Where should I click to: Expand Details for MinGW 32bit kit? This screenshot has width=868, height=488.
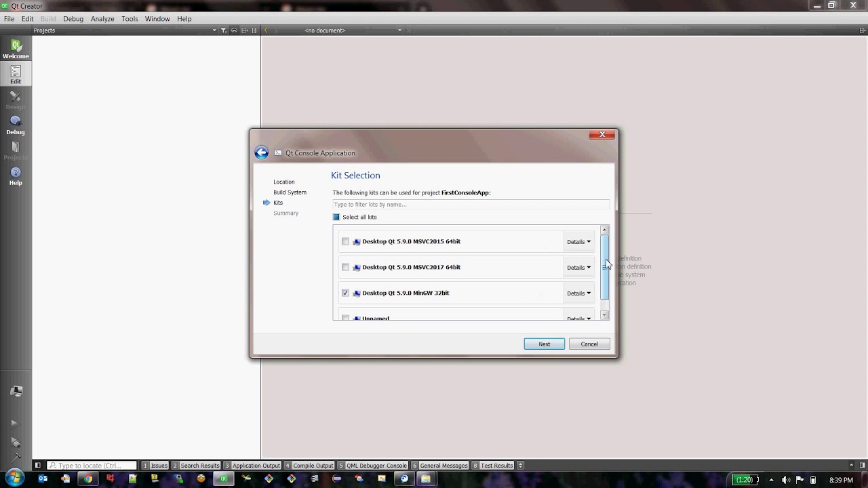578,293
